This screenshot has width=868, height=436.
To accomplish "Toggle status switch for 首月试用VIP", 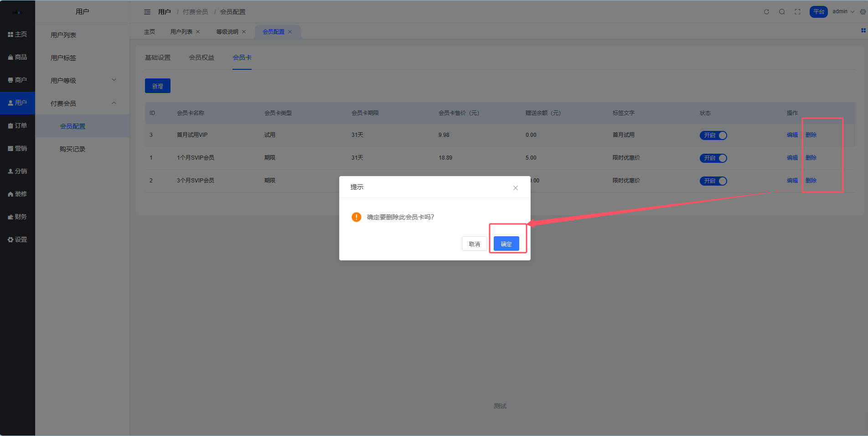I will click(x=713, y=135).
